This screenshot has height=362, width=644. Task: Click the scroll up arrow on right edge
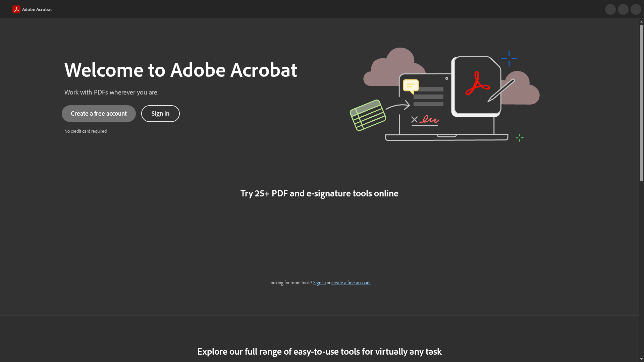pyautogui.click(x=641, y=21)
